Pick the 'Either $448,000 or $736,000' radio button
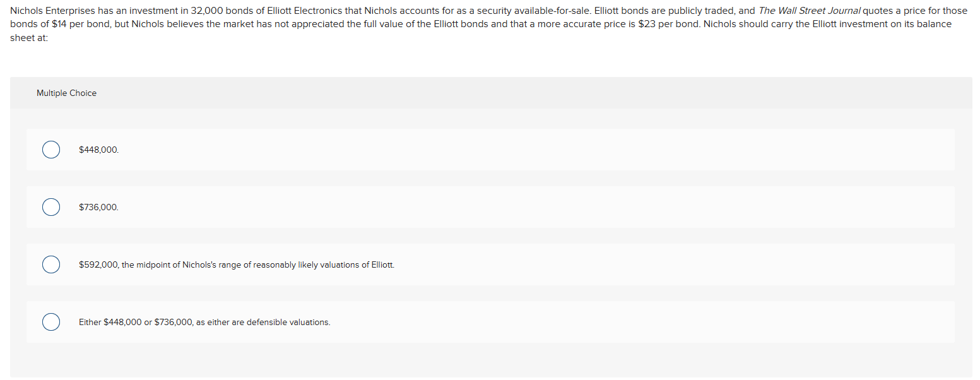Viewport: 980px width, 380px height. (51, 322)
